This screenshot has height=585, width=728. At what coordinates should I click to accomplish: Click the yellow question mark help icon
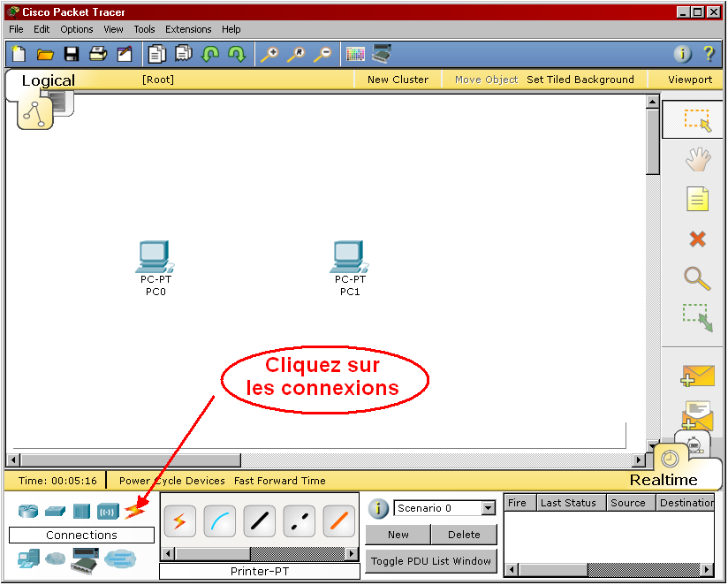(709, 54)
